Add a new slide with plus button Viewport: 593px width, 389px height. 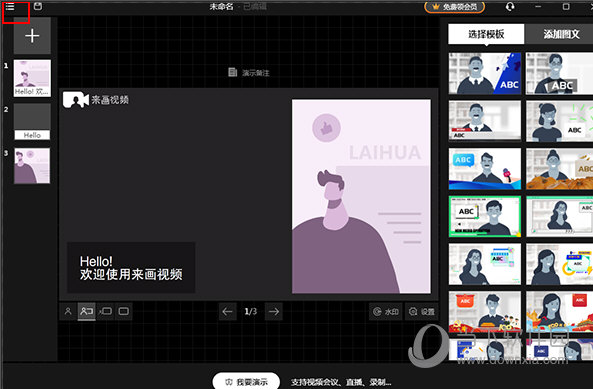(x=32, y=36)
